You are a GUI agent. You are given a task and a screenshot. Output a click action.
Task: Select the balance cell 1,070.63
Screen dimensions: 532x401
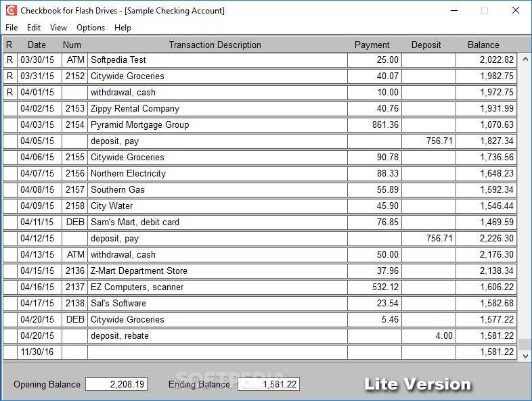coord(486,125)
